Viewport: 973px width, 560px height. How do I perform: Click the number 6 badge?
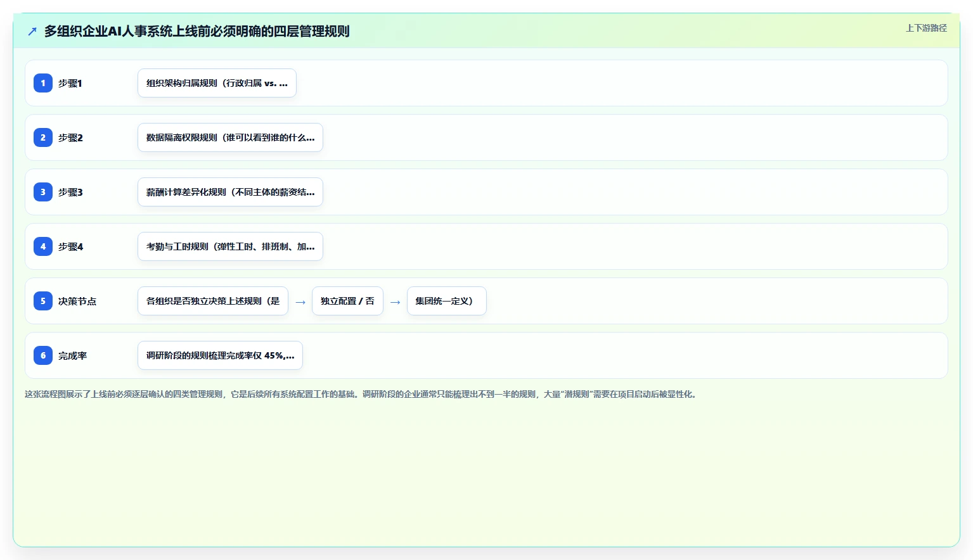pos(43,355)
